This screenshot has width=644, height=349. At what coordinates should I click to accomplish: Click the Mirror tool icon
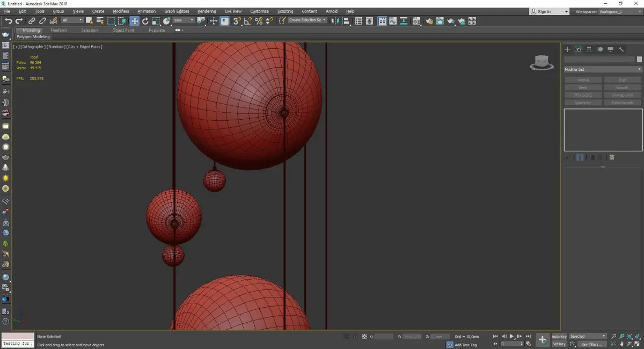[x=335, y=21]
